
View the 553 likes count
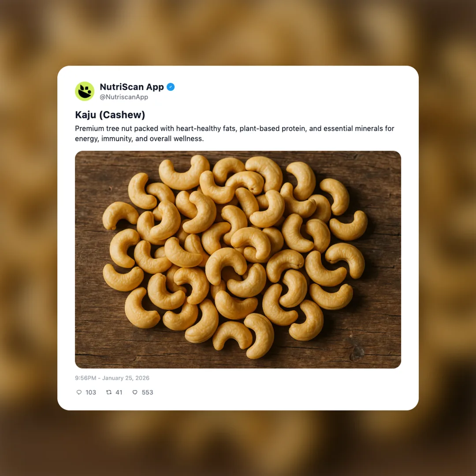point(147,392)
